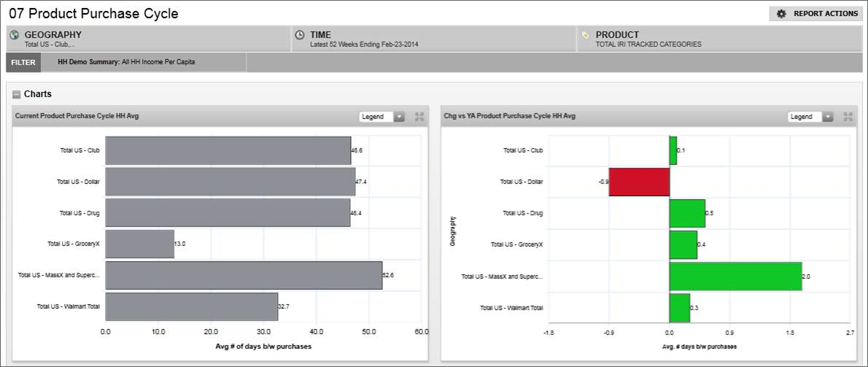868x367 pixels.
Task: Open the Report Actions menu
Action: click(x=815, y=14)
